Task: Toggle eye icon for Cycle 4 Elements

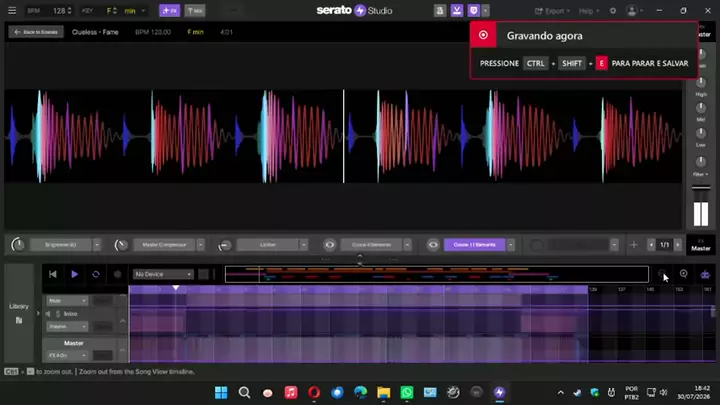Action: [329, 245]
